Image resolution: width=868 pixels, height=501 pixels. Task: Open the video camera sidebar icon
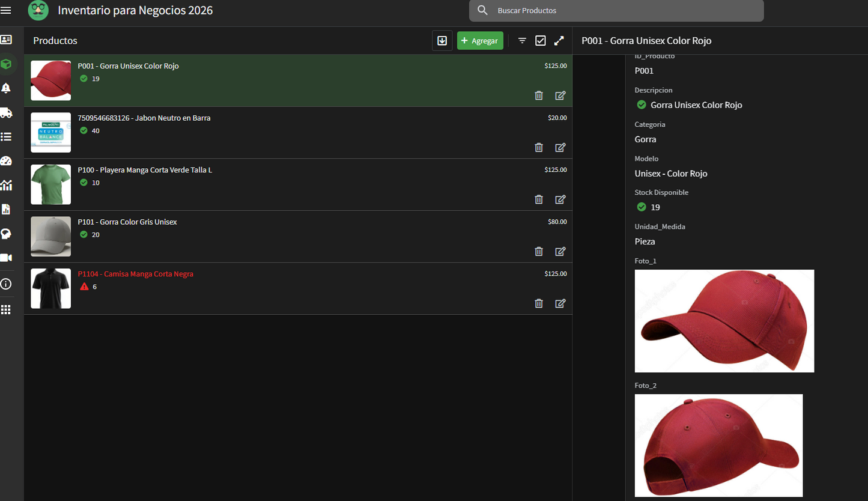coord(6,258)
